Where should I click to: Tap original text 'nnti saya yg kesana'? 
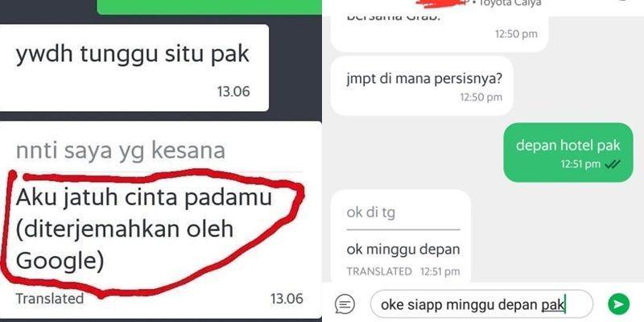[x=120, y=151]
